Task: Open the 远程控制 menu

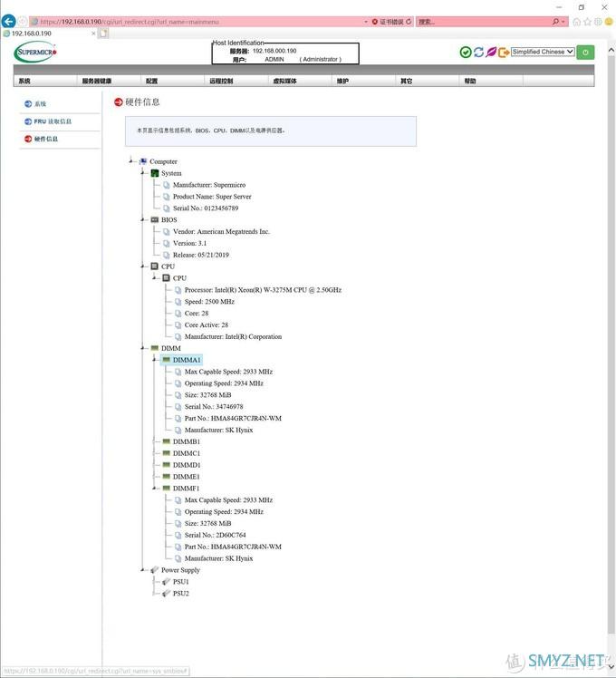Action: [221, 81]
